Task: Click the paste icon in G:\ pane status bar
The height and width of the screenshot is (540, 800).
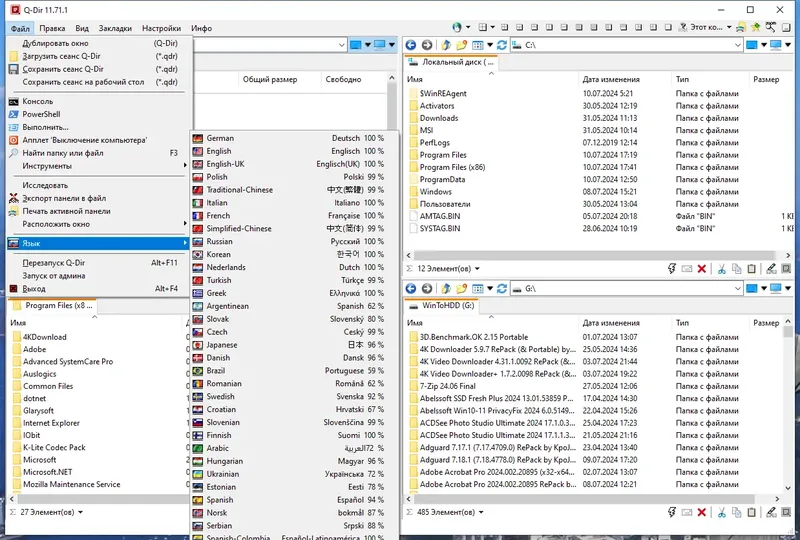Action: [751, 512]
